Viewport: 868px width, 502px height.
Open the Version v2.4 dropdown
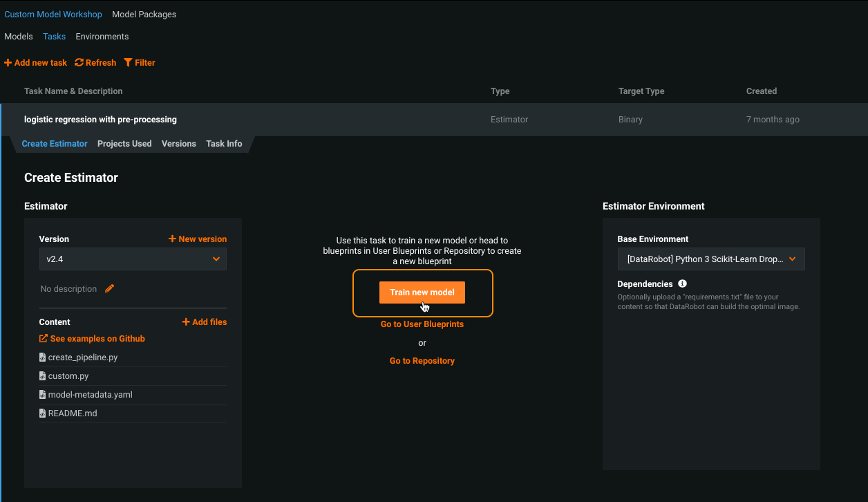133,259
